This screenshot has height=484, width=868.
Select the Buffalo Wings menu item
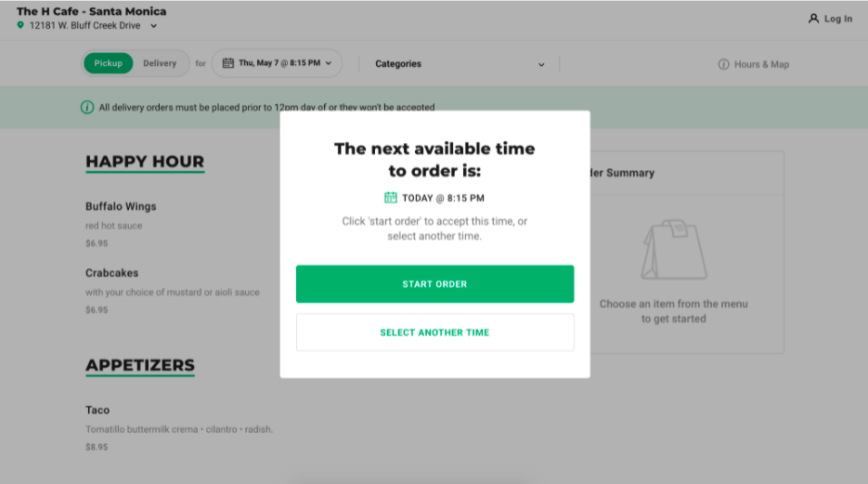[121, 206]
